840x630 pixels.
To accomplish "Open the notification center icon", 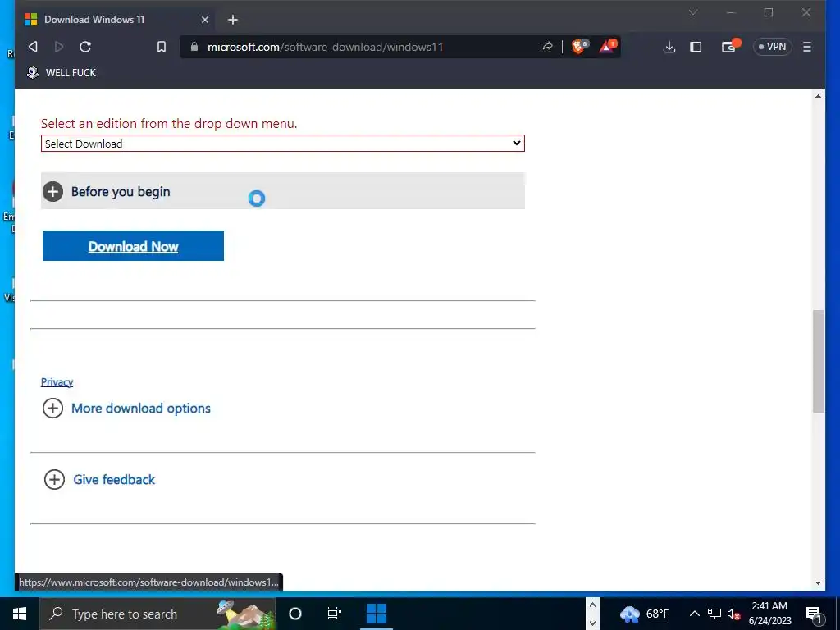I will tap(813, 614).
